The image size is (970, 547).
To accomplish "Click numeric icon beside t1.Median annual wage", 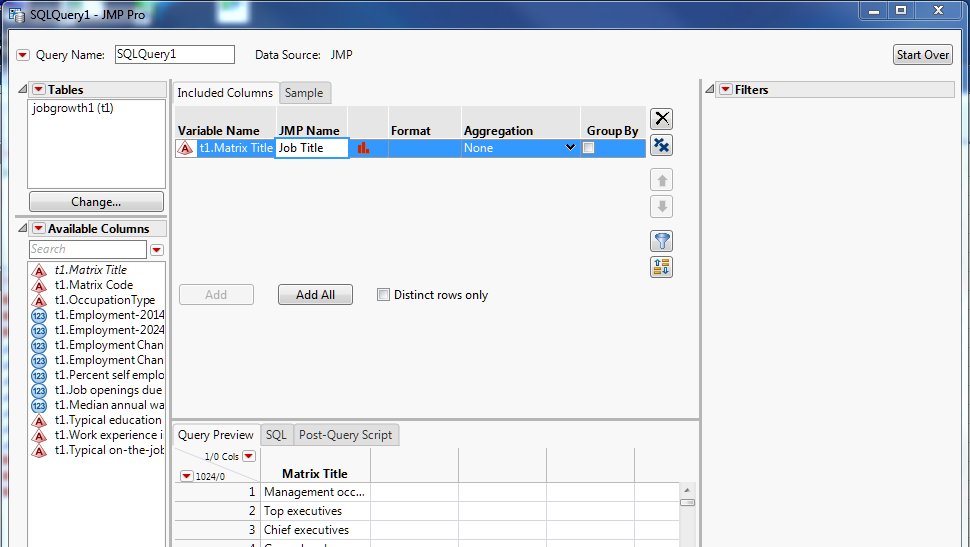I will 39,406.
